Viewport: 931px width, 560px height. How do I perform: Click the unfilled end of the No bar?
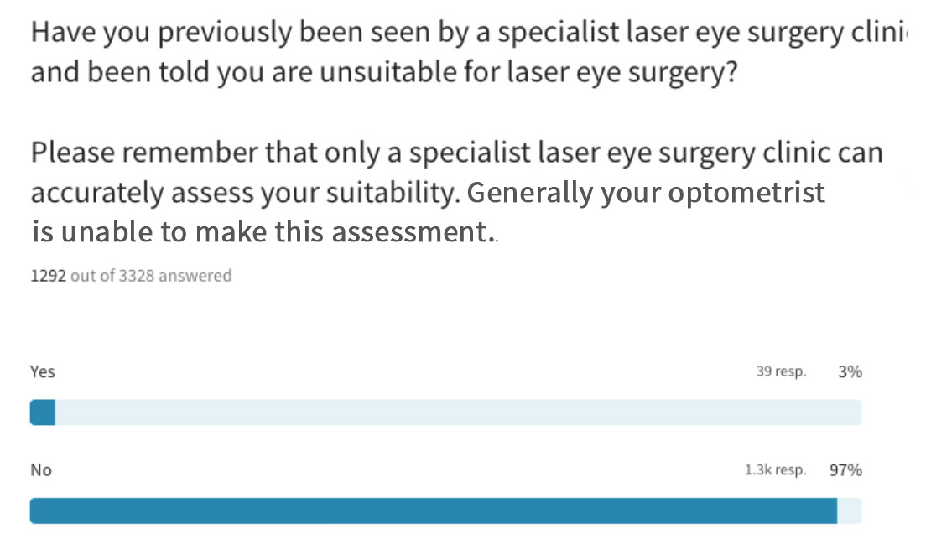click(x=850, y=511)
